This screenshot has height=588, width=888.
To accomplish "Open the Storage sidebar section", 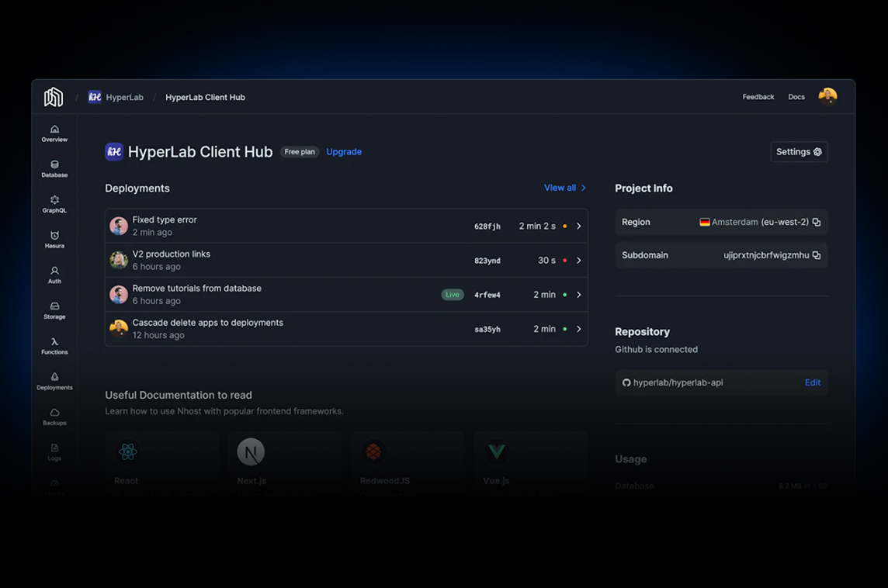I will point(54,311).
